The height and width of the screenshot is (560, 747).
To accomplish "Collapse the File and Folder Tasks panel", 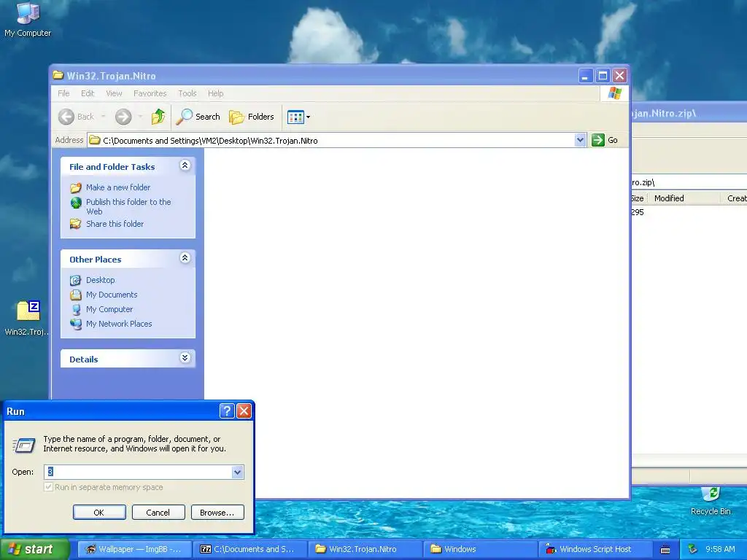I will (185, 166).
